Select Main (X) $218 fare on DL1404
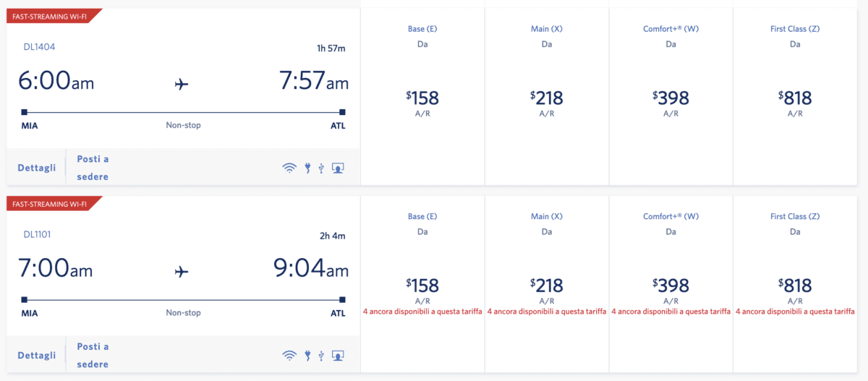868x381 pixels. pyautogui.click(x=546, y=96)
